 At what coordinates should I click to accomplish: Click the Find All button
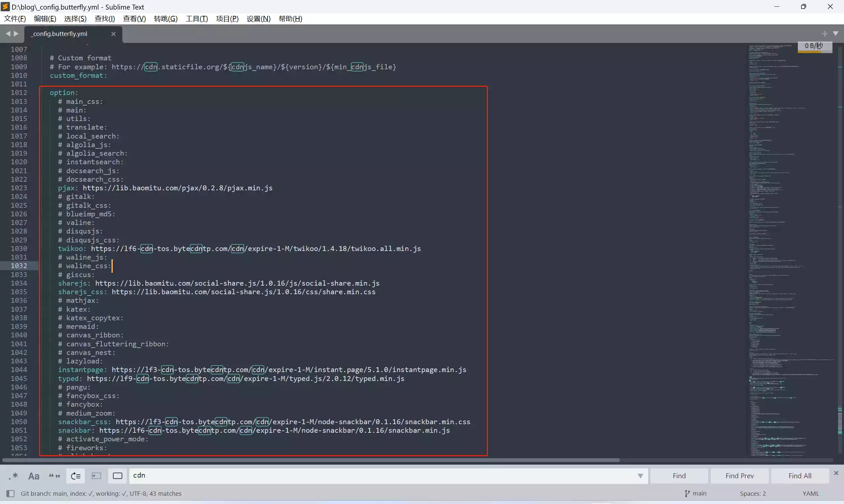click(800, 476)
